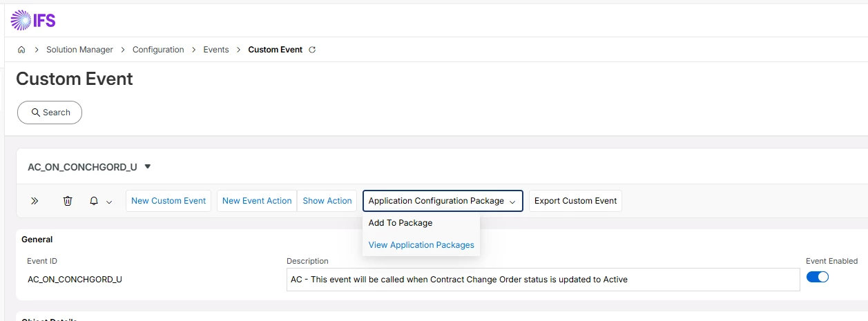Navigate to Solution Manager breadcrumb
Screen dimensions: 868x321
[x=79, y=50]
